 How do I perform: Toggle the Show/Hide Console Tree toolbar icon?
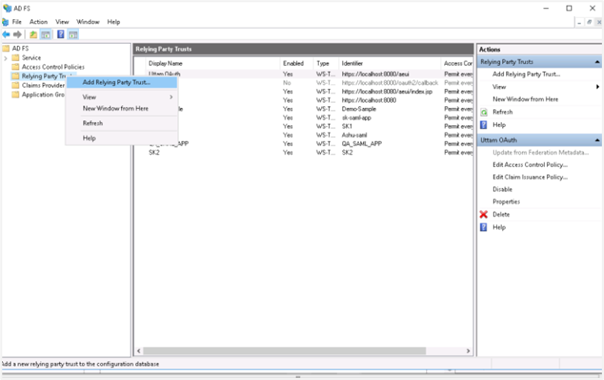pyautogui.click(x=46, y=35)
